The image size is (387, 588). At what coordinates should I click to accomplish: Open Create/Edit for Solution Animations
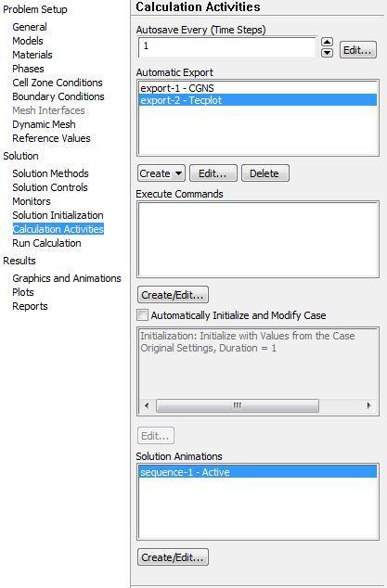coord(173,557)
